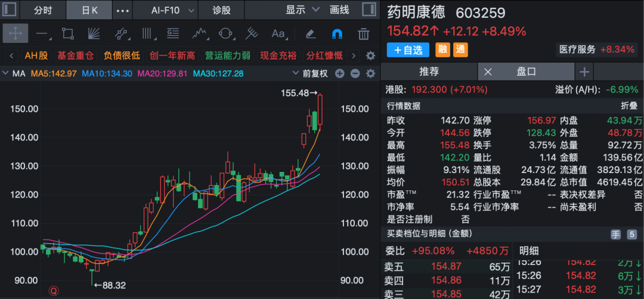
Task: Select the regression channel tool
Action: tap(121, 33)
